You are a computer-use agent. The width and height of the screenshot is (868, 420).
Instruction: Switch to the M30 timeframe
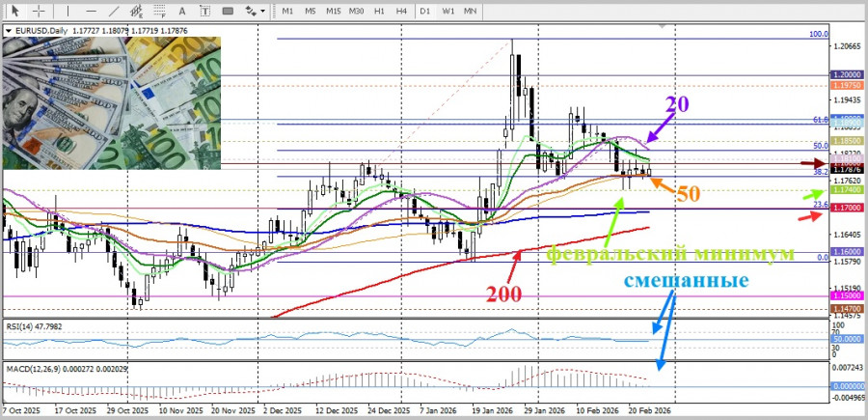pos(357,11)
